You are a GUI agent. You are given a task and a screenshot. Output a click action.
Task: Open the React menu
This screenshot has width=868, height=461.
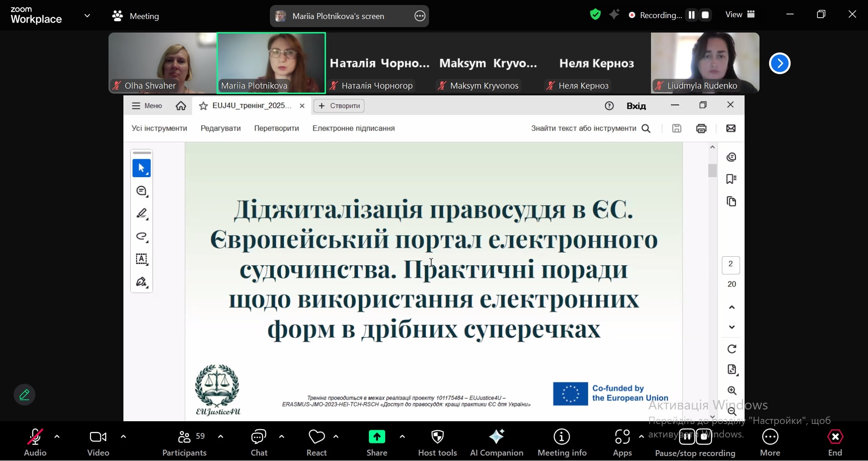pyautogui.click(x=316, y=442)
